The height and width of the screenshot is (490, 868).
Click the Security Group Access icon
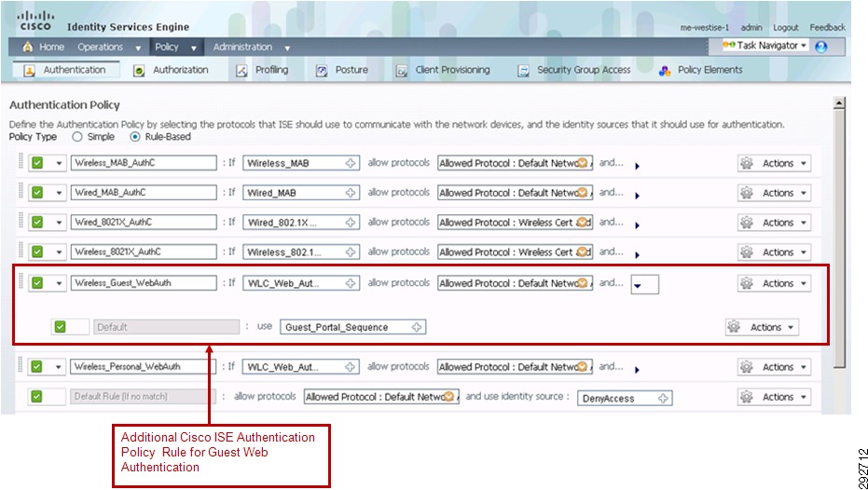coord(523,71)
